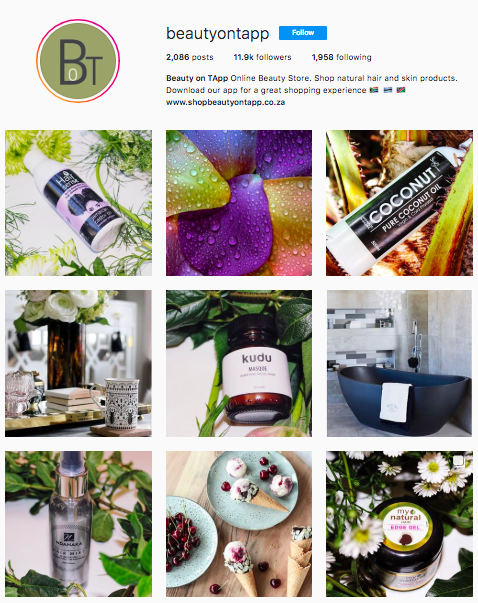The image size is (478, 603).
Task: Open the BoT profile picture story
Action: 78,61
